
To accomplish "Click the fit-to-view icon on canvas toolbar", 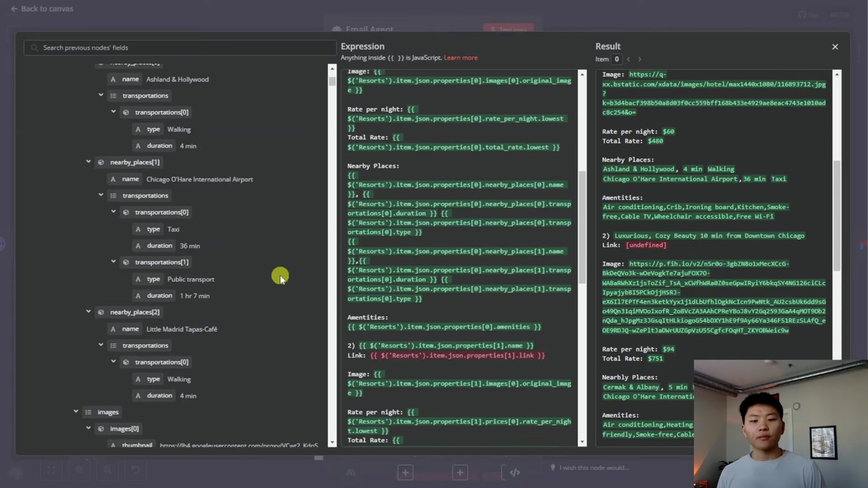I will coord(51,471).
